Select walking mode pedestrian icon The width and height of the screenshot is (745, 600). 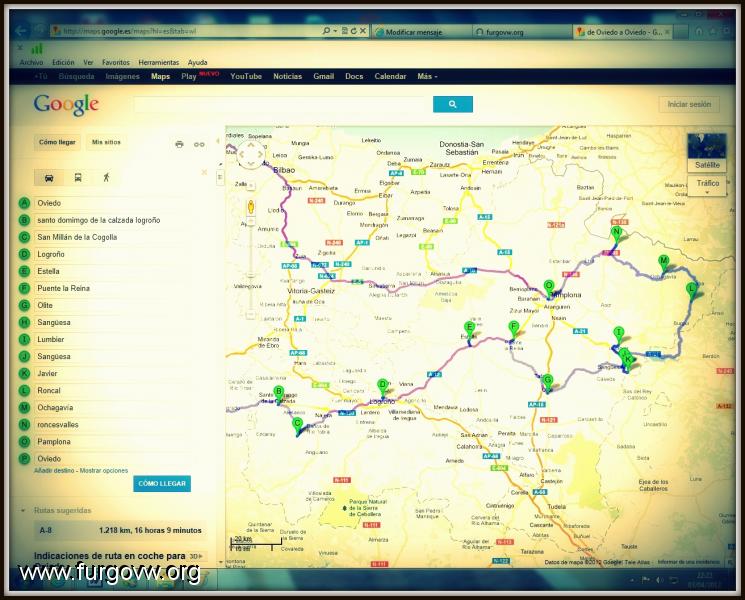(x=106, y=178)
